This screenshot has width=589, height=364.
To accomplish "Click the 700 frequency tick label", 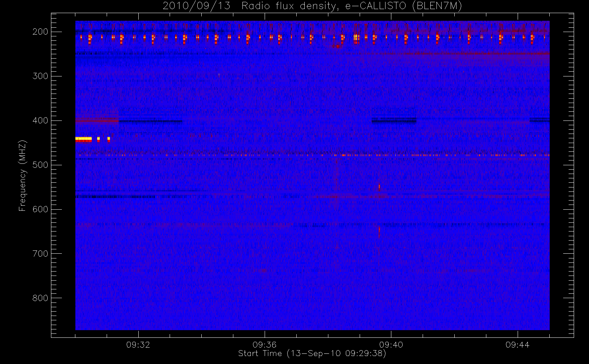I will [x=40, y=254].
